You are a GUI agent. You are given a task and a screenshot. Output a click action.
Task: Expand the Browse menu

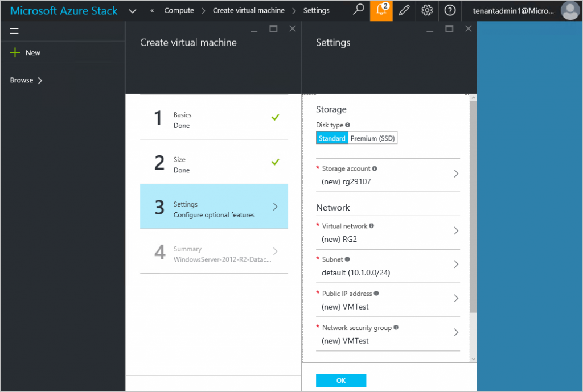26,80
